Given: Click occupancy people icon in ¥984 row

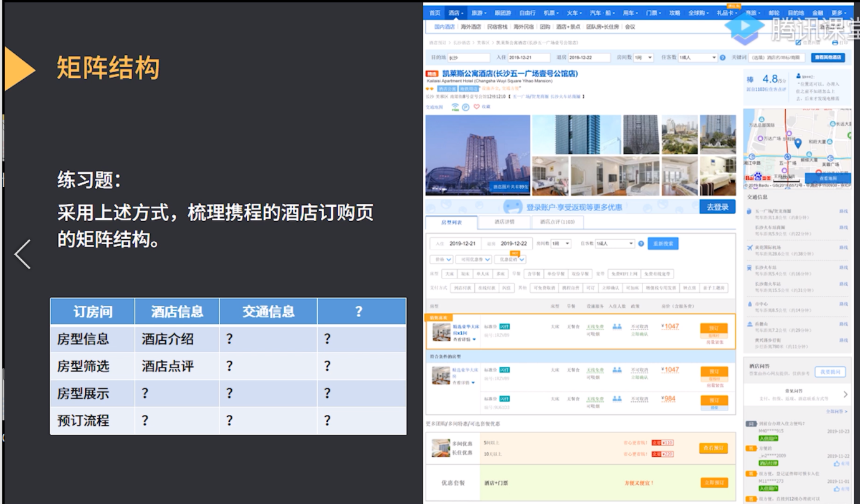Looking at the screenshot, I should point(617,399).
